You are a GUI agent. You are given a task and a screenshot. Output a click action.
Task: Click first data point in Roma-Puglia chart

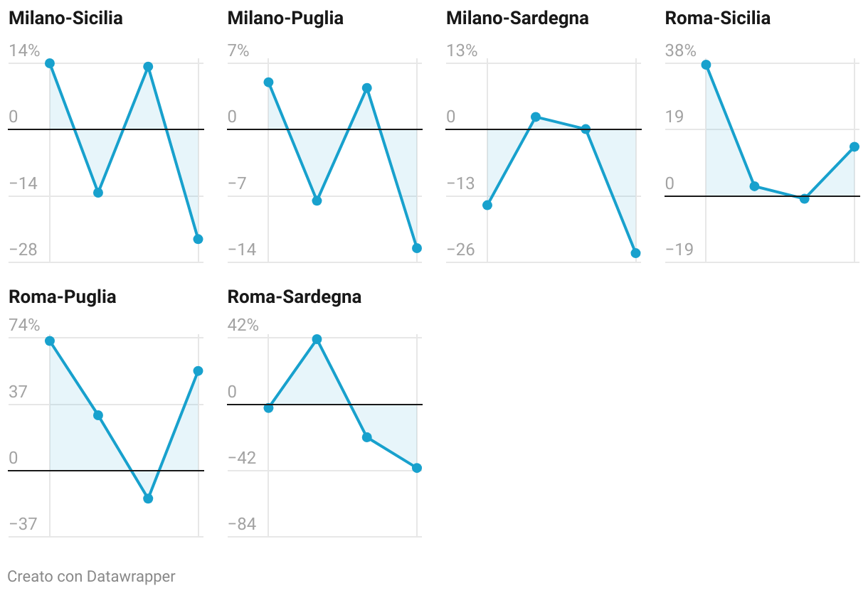50,341
